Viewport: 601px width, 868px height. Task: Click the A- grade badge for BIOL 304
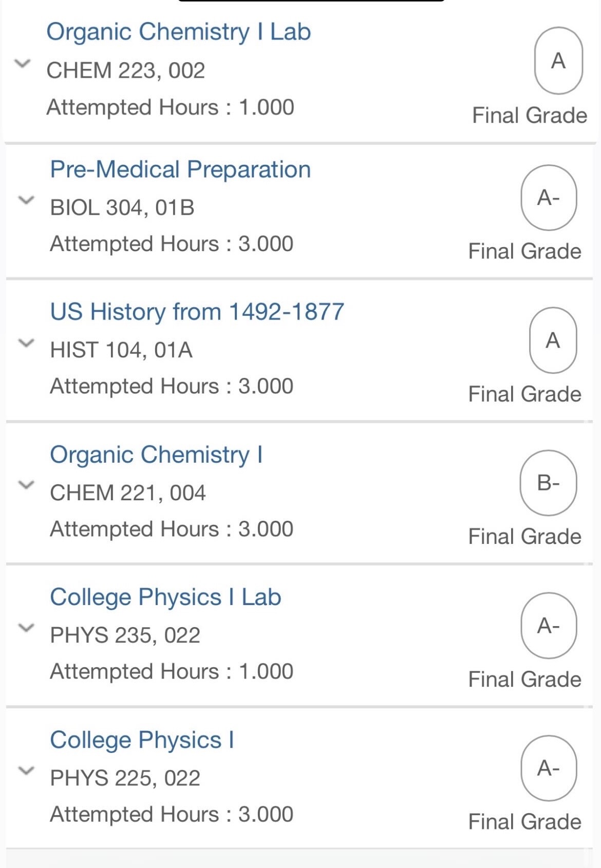(549, 198)
